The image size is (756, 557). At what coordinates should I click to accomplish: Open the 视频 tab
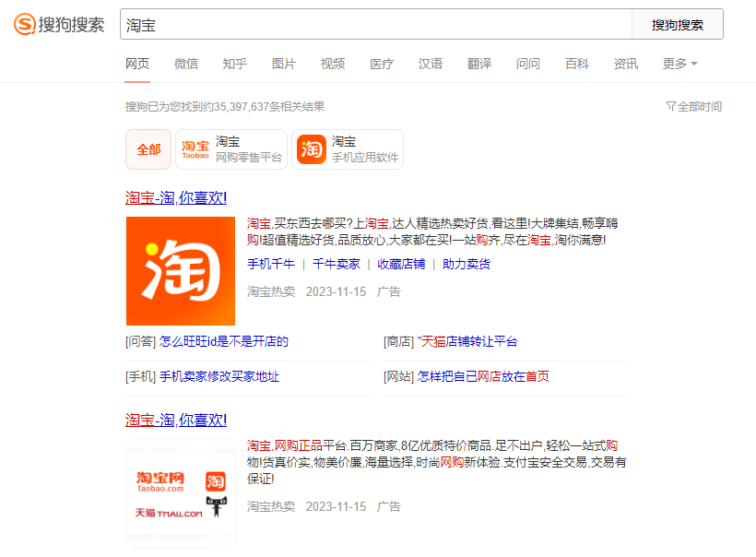pyautogui.click(x=333, y=64)
